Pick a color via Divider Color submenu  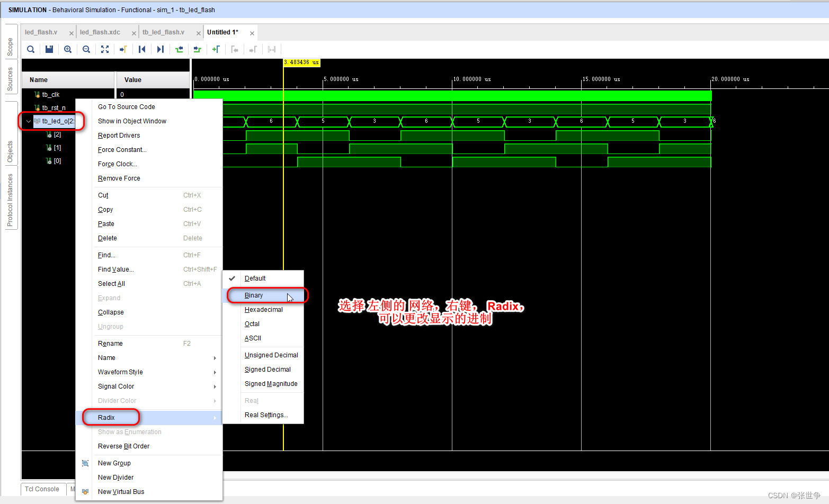click(x=117, y=400)
